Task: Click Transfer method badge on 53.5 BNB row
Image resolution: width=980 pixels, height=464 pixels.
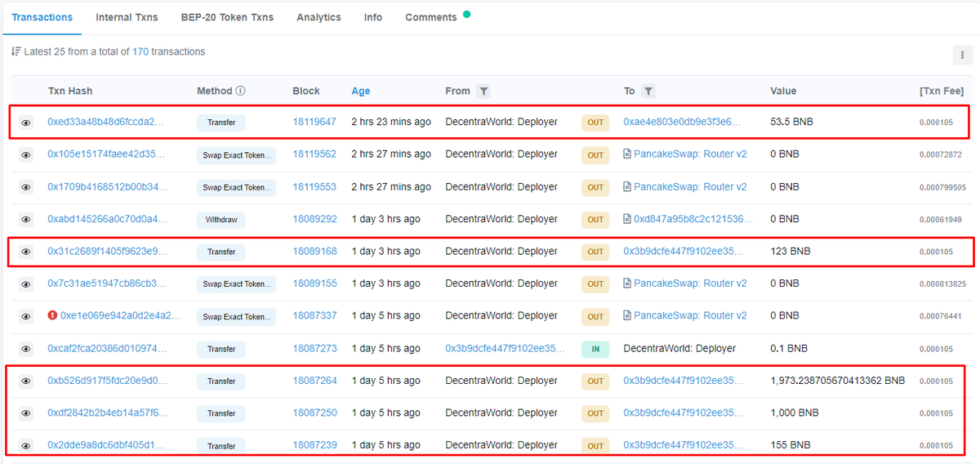Action: click(221, 123)
